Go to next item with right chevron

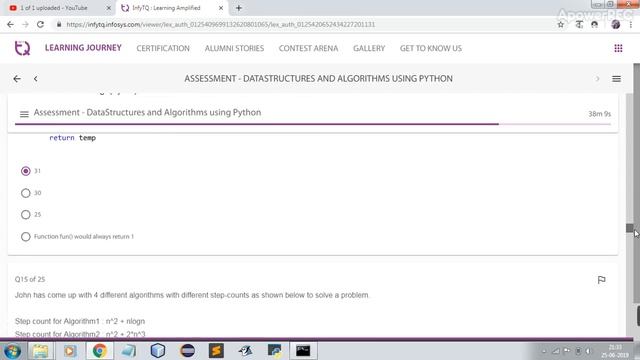point(597,79)
